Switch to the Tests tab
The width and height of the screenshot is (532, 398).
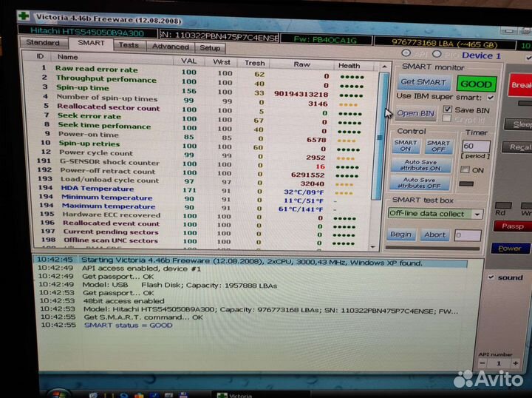pos(129,45)
